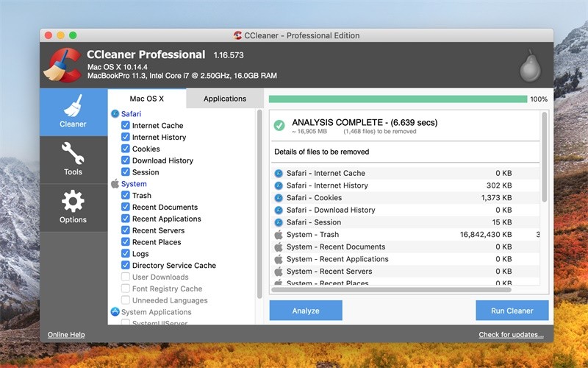588x368 pixels.
Task: Click the 'Details of files to be removed' text
Action: 322,152
